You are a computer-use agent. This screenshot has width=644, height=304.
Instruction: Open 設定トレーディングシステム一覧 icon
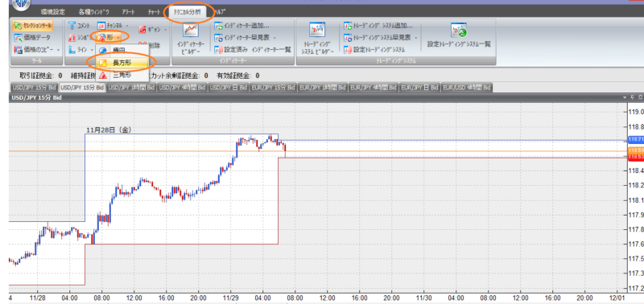tap(459, 35)
